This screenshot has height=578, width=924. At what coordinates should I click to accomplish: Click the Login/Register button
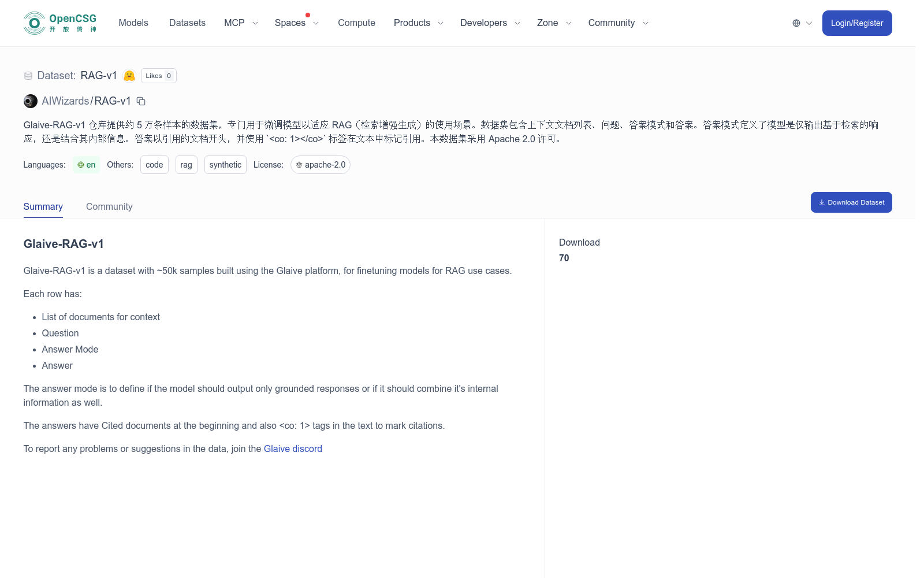coord(857,23)
